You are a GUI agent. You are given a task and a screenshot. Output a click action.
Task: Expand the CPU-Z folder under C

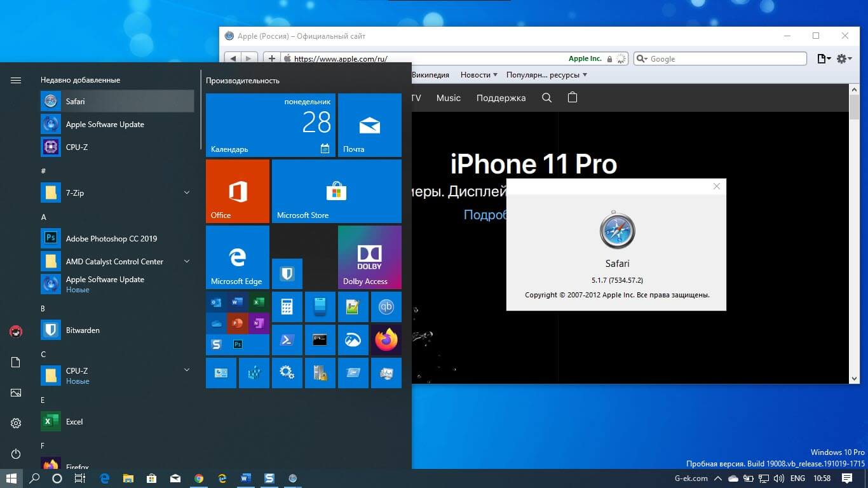[187, 370]
